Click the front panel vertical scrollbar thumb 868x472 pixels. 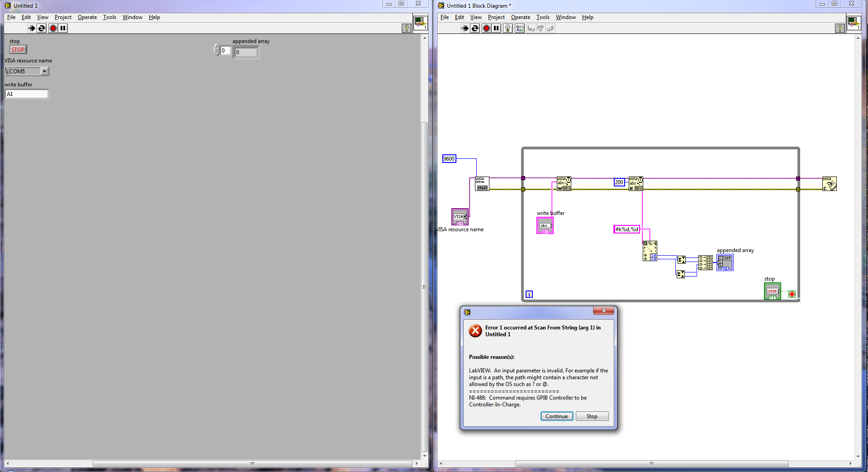424,286
